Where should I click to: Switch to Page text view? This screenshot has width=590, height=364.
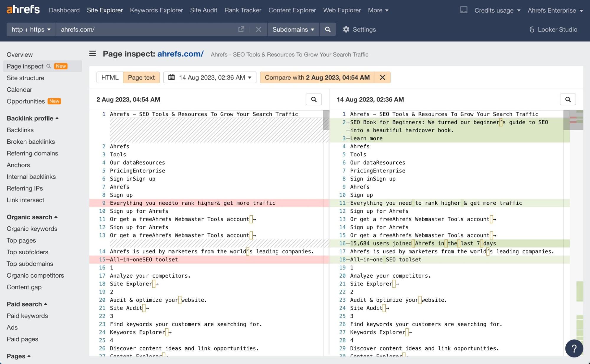[141, 77]
